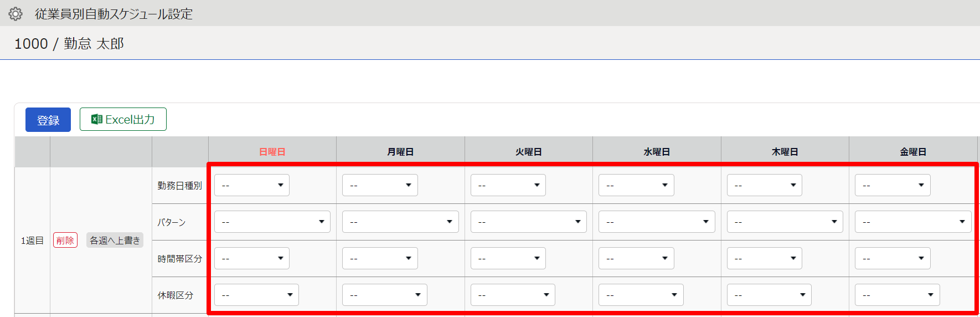Viewport: 980px width, 317px height.
Task: Open 勤務日種別 dropdown for 月曜日
Action: (380, 185)
